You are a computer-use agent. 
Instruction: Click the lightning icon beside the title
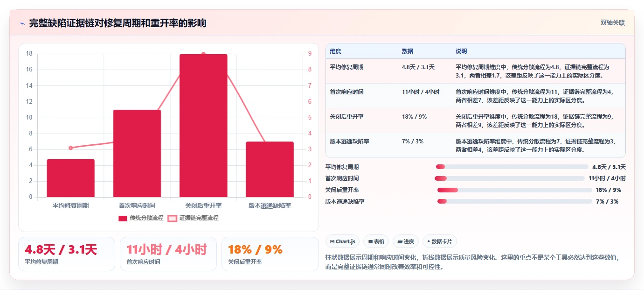[22, 23]
